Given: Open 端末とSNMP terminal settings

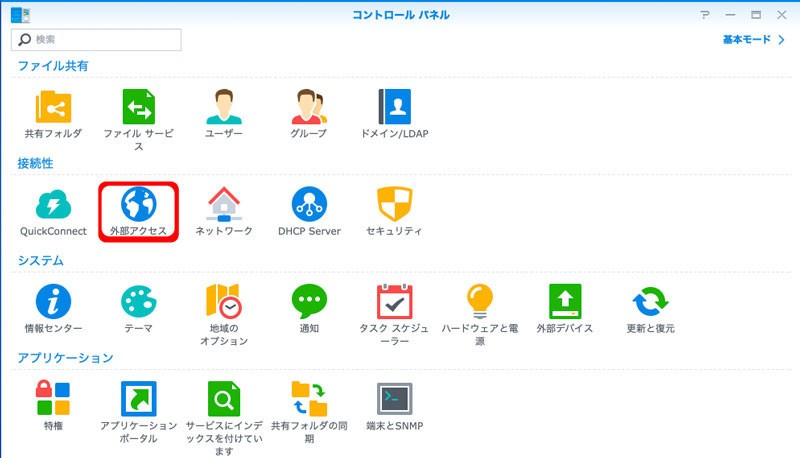Looking at the screenshot, I should click(x=394, y=398).
